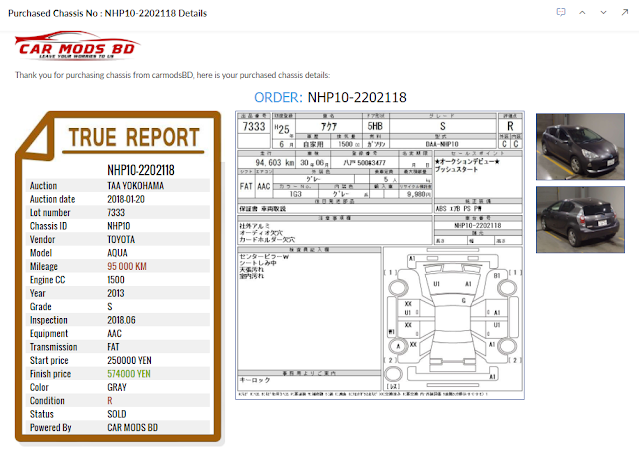This screenshot has height=460, width=639.
Task: Click condition value R in report
Action: [110, 401]
